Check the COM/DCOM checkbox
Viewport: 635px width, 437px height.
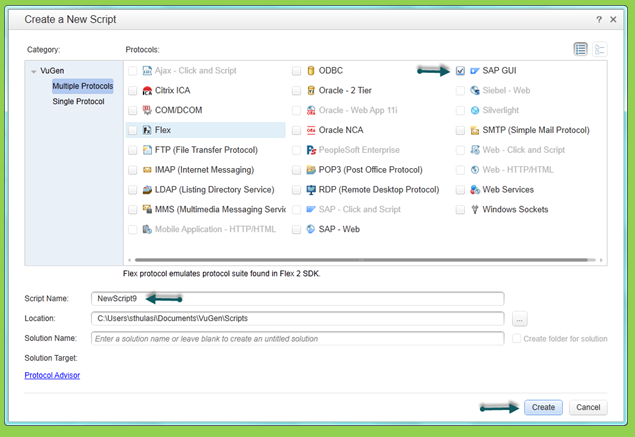(x=132, y=111)
